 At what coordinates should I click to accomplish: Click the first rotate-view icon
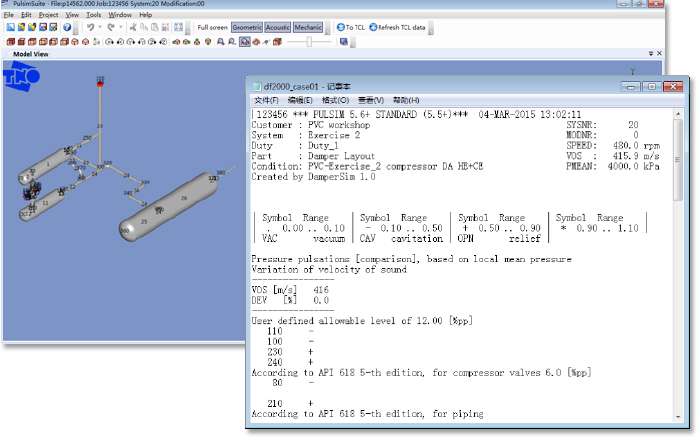[109, 42]
